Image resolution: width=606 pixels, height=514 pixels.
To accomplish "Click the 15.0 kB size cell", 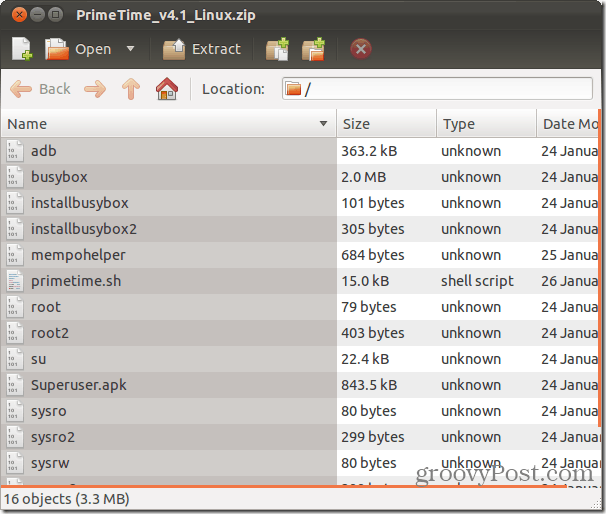I will pyautogui.click(x=365, y=281).
